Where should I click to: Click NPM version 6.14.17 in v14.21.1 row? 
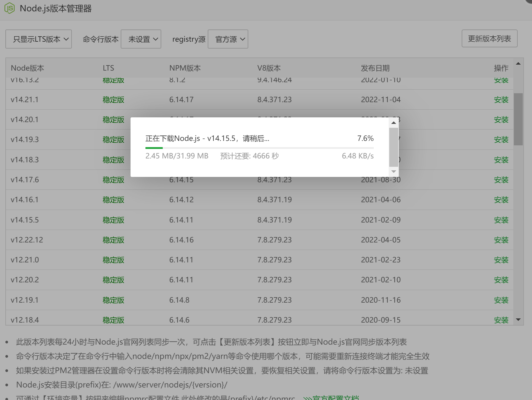click(x=182, y=99)
